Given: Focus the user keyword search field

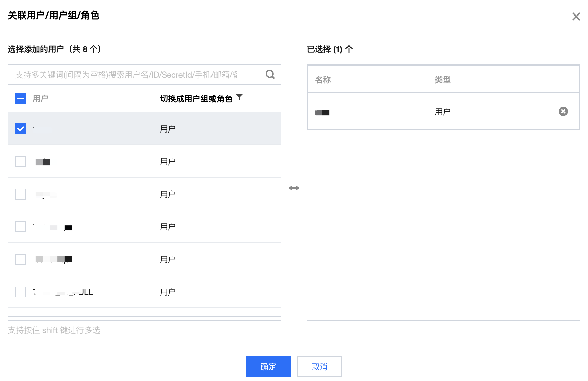Looking at the screenshot, I should (135, 75).
